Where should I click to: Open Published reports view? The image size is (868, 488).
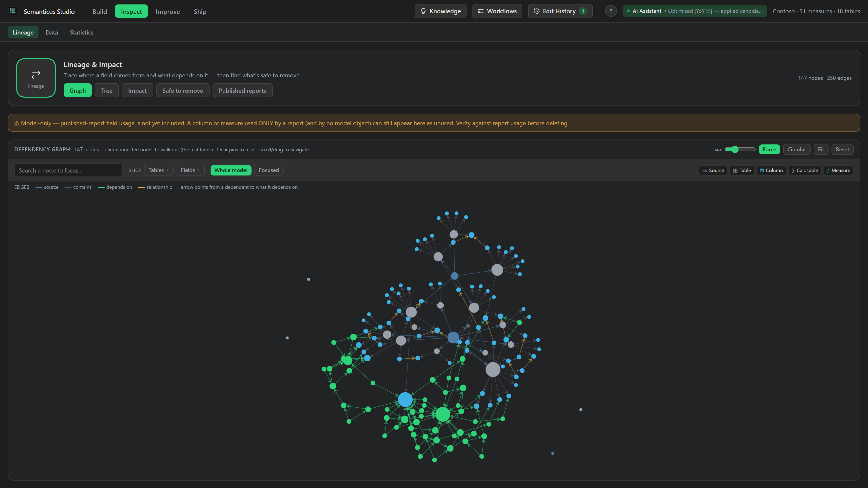click(x=242, y=90)
